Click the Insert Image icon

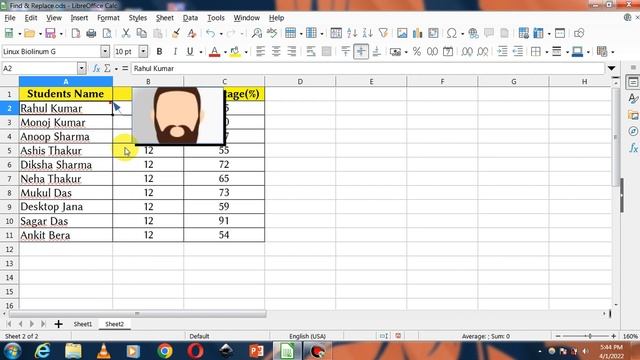[402, 33]
